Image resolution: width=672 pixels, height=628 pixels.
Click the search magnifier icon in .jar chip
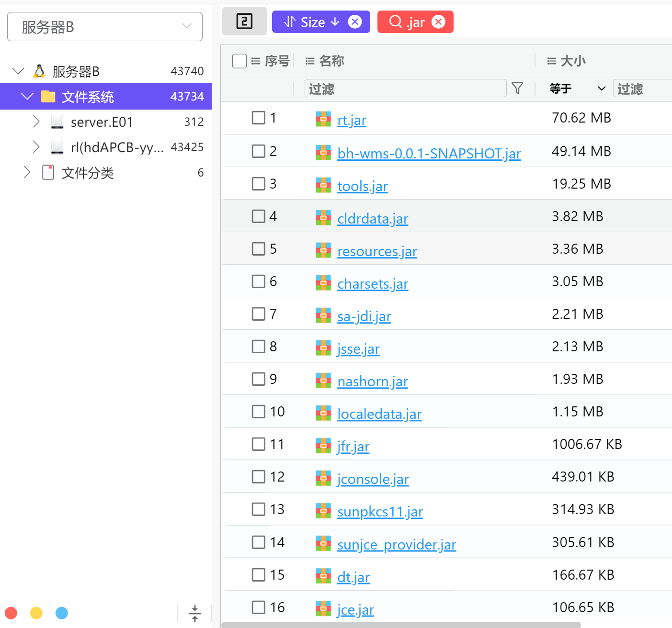click(396, 22)
